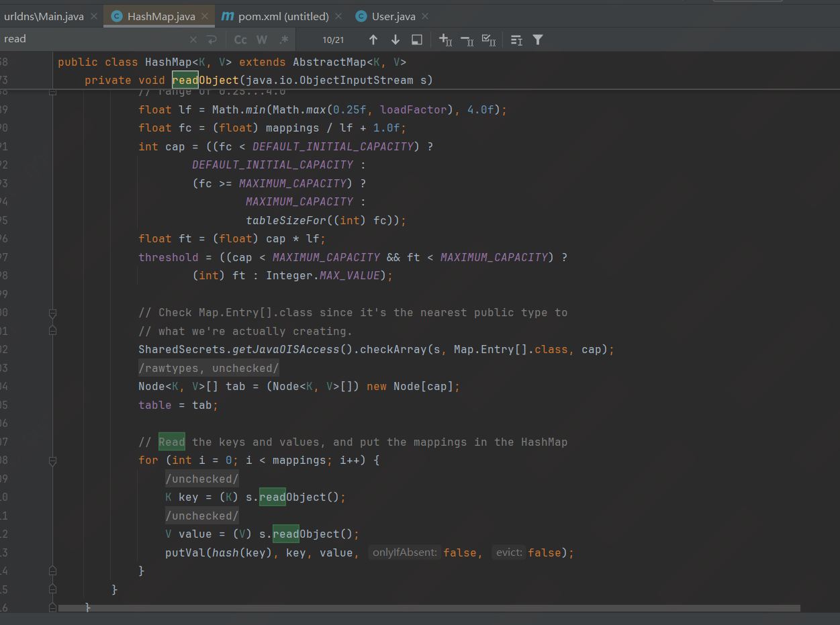Collapse the for-loop code block
Viewport: 840px width, 625px height.
[52, 461]
